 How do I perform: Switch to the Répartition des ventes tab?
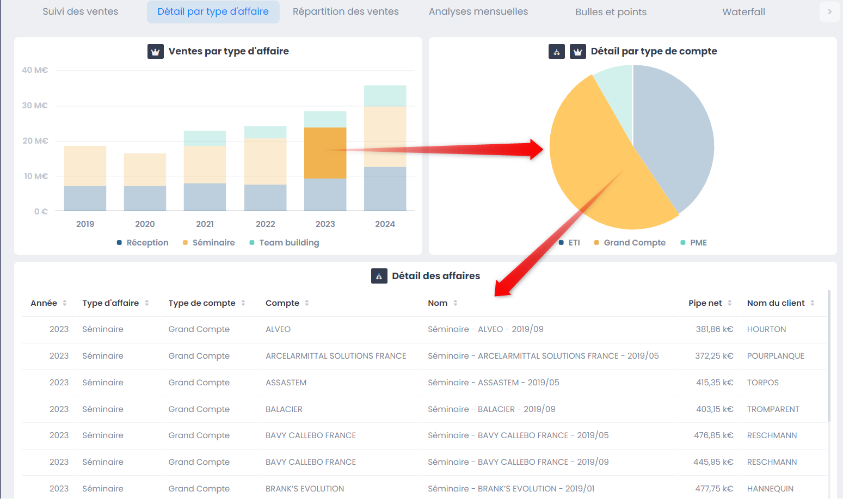pos(346,12)
